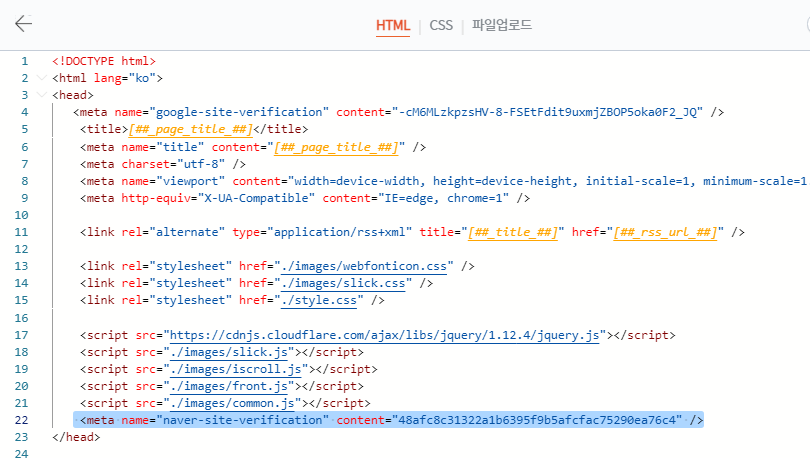Click the ./images/slick.css link

coord(343,283)
